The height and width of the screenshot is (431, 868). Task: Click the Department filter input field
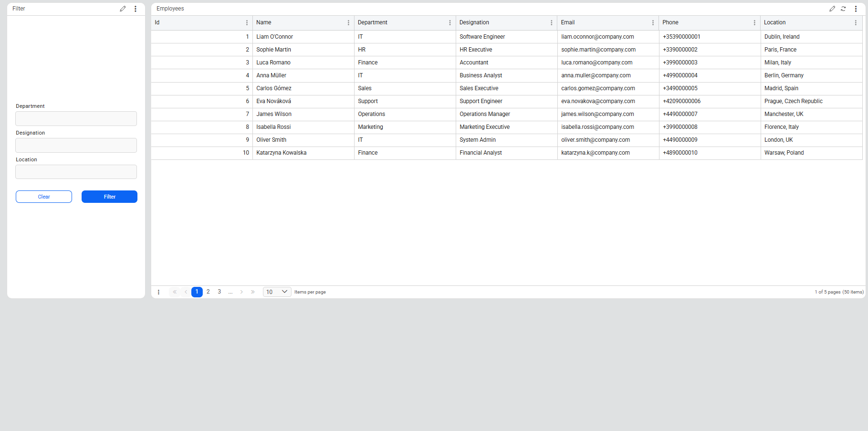coord(76,119)
